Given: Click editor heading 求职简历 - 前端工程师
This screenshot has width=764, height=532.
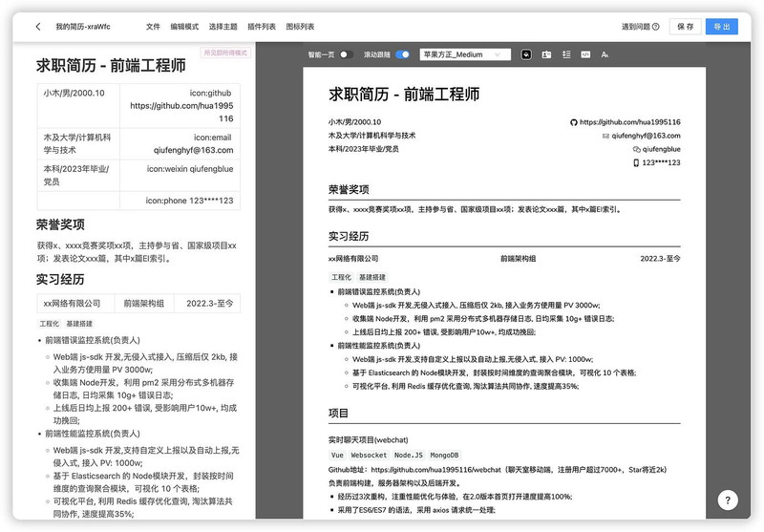Looking at the screenshot, I should (x=111, y=65).
